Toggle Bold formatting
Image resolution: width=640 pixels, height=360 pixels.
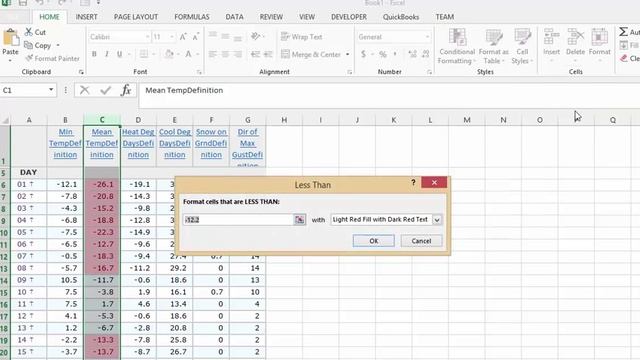click(94, 54)
